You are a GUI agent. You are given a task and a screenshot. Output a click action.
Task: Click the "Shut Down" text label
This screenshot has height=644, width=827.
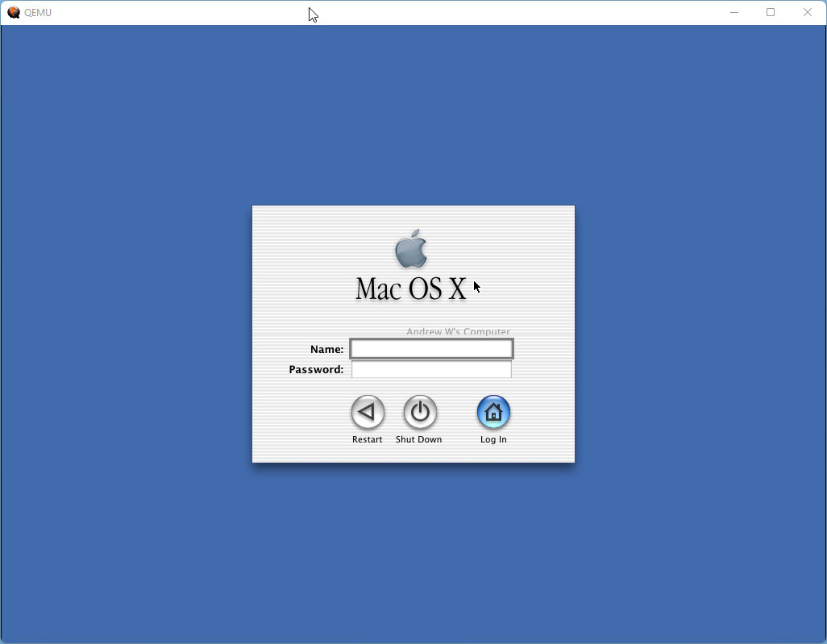(x=418, y=439)
